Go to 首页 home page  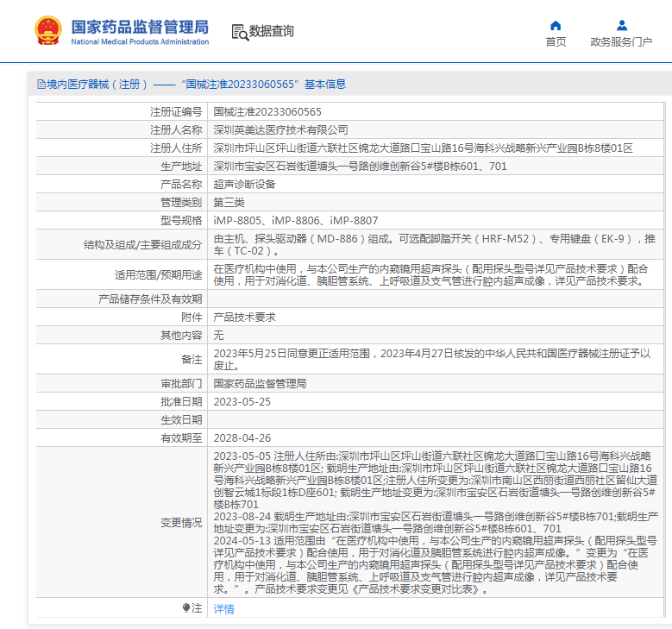tap(556, 42)
